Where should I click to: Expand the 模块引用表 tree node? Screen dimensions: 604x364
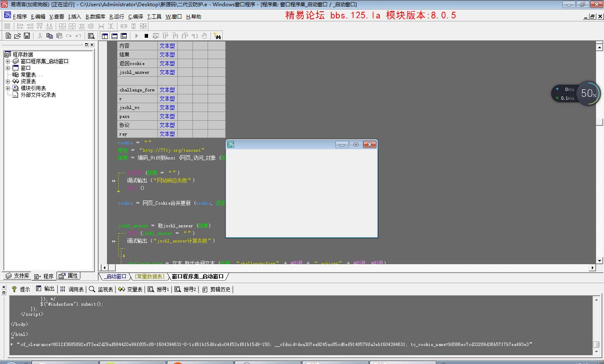[x=8, y=88]
